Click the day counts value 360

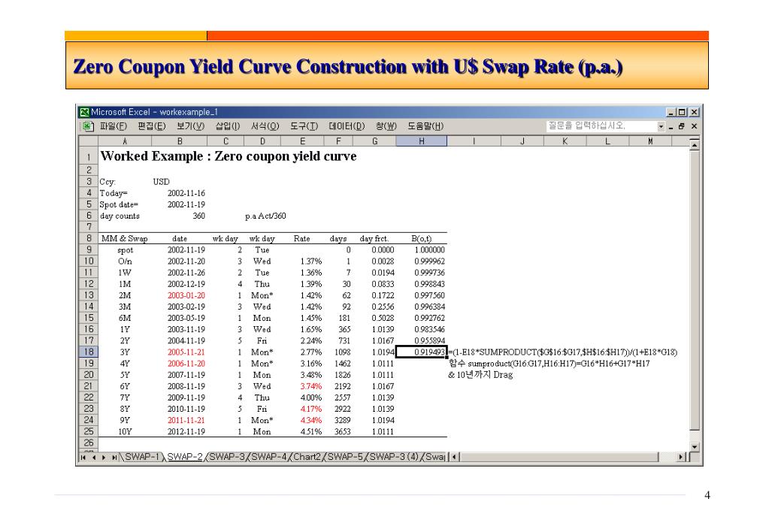click(198, 216)
